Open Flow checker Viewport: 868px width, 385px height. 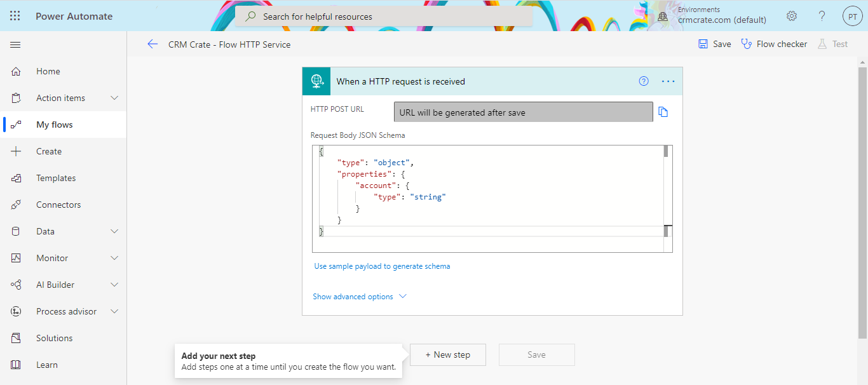click(x=774, y=44)
